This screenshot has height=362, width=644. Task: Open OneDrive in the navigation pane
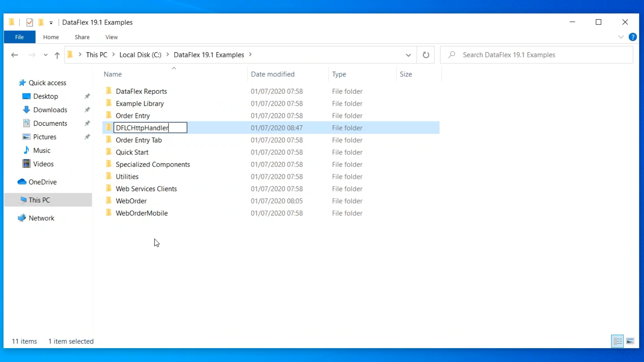click(43, 182)
